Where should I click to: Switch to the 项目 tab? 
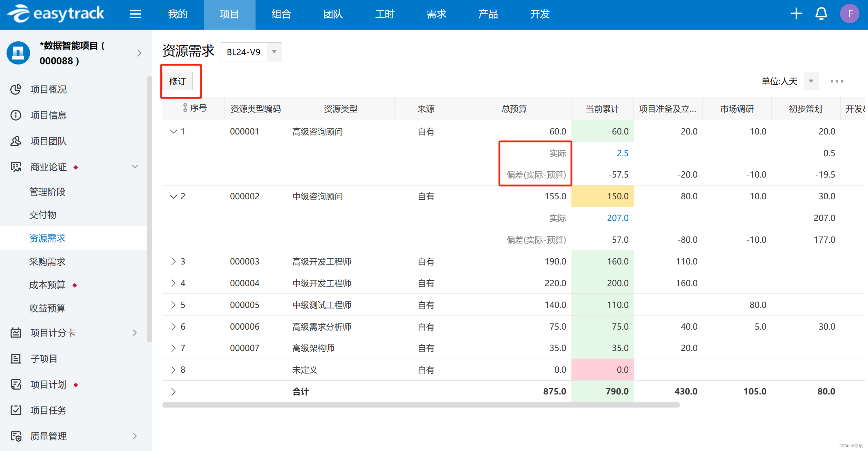(230, 14)
